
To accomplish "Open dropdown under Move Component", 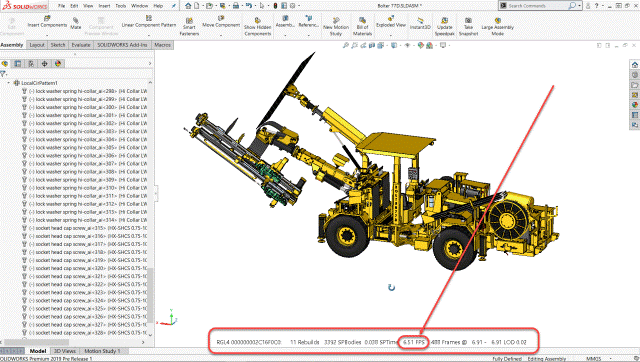I will tap(221, 35).
